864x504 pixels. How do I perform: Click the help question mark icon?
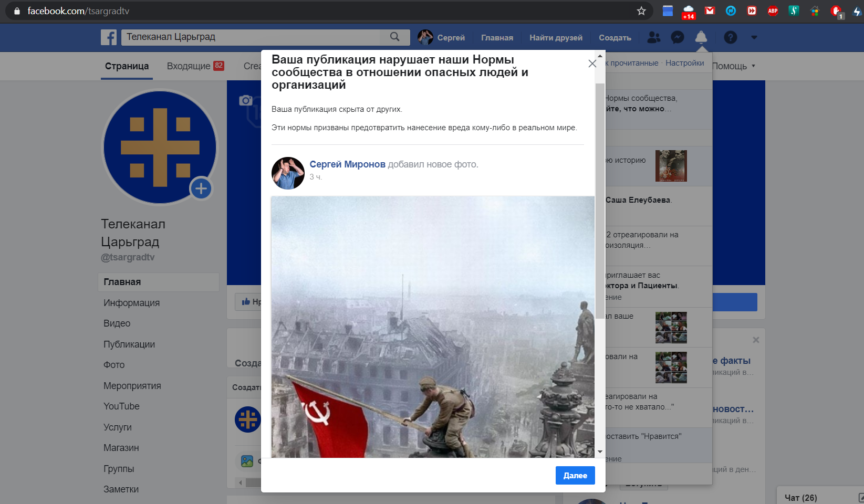[x=730, y=37]
